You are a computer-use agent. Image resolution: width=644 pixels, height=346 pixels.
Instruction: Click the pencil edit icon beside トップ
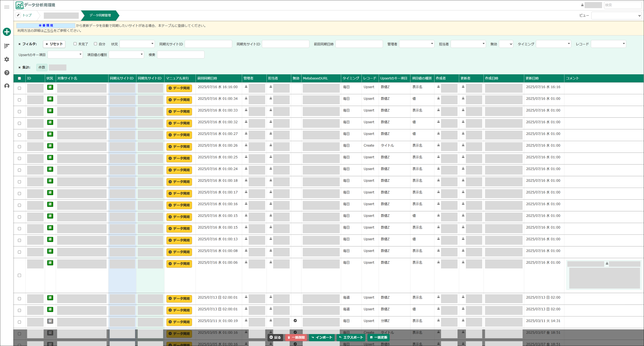pos(18,15)
